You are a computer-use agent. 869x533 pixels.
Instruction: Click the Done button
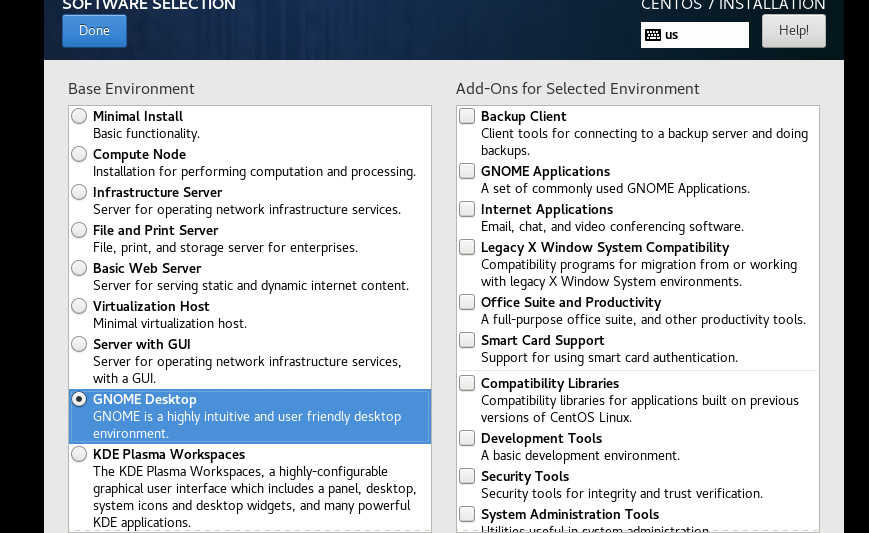pos(94,31)
